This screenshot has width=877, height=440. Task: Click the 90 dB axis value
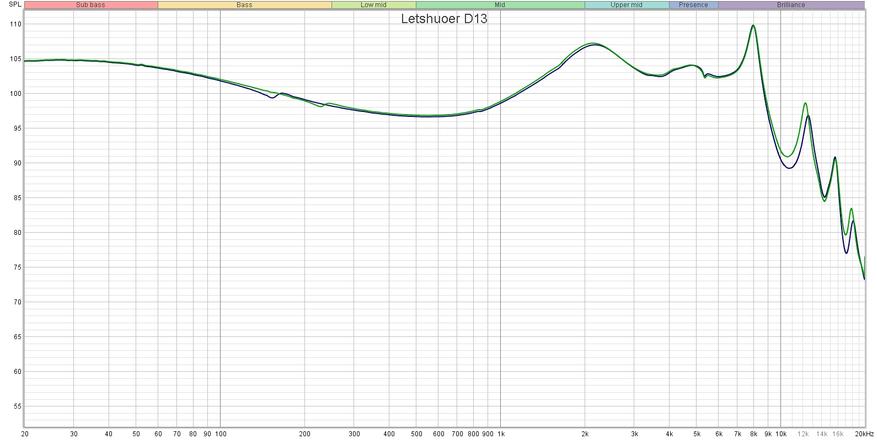pyautogui.click(x=17, y=163)
